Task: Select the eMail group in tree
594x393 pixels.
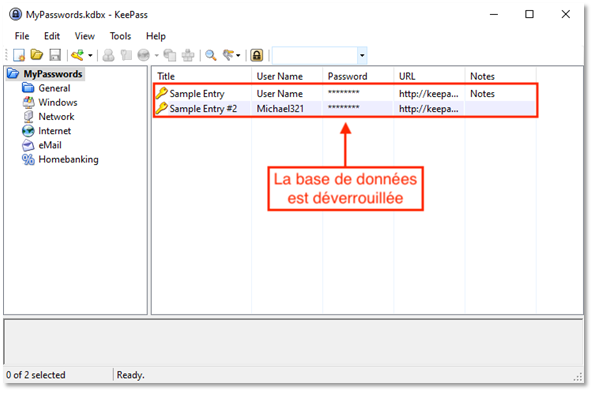Action: [x=50, y=145]
